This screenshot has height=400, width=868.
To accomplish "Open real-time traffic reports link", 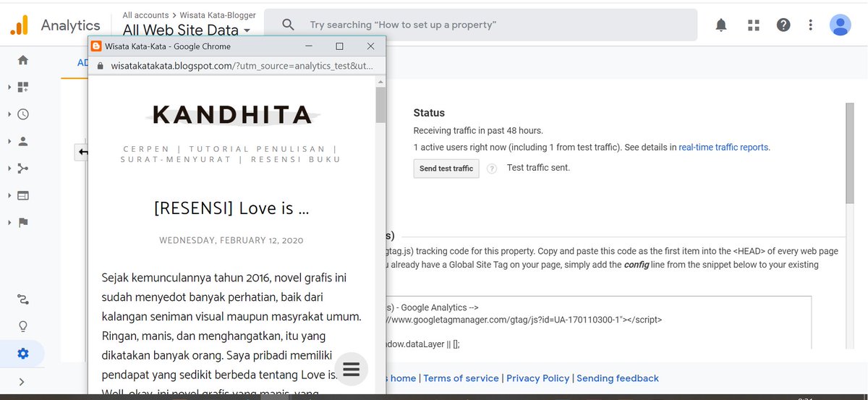I will coord(723,147).
